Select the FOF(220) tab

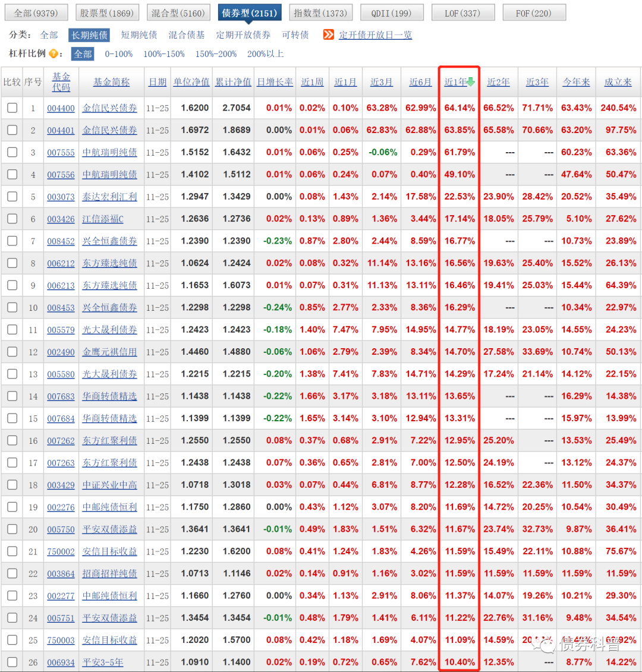pyautogui.click(x=534, y=12)
